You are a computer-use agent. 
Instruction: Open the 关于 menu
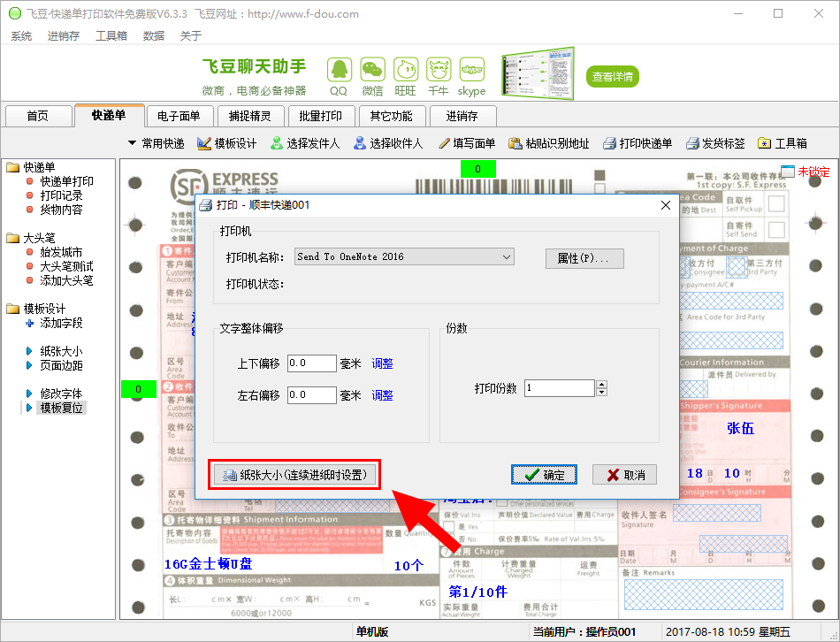(x=191, y=36)
